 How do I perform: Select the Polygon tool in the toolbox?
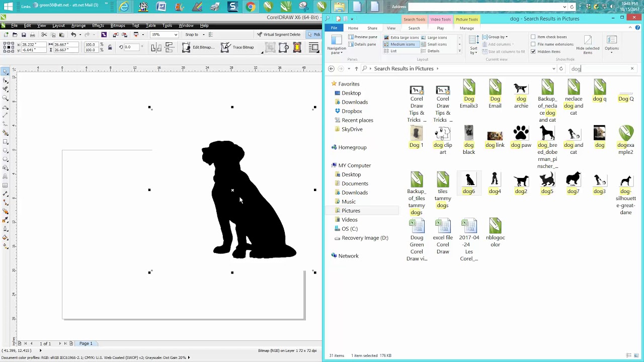point(6,159)
